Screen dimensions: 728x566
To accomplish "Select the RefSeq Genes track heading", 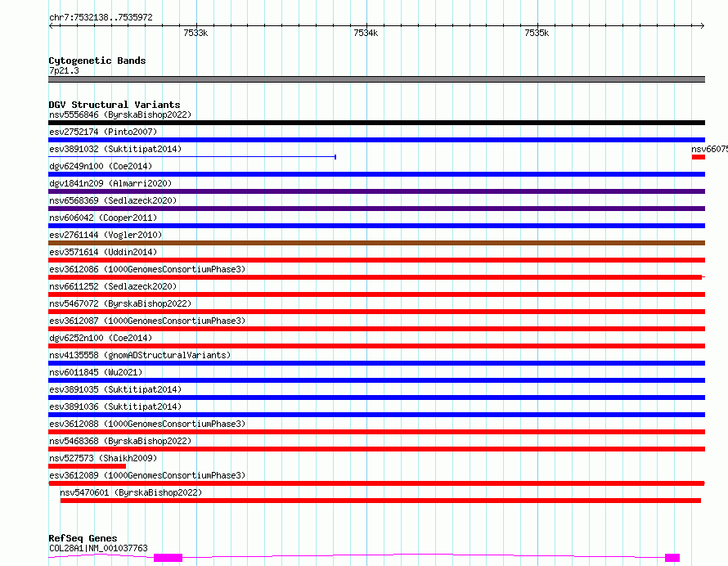I will click(x=83, y=538).
